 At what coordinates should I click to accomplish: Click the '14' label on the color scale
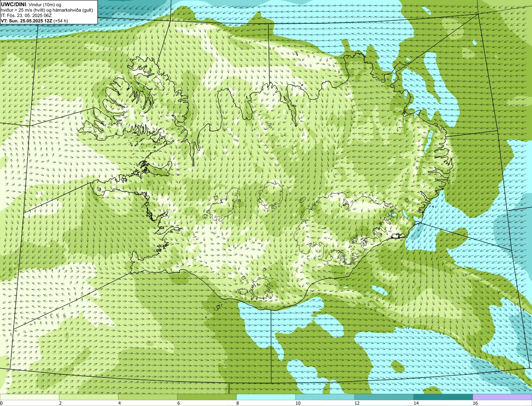(x=416, y=403)
